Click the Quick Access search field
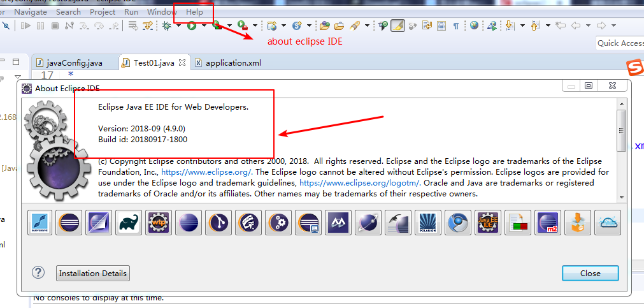This screenshot has width=644, height=308. (x=620, y=43)
